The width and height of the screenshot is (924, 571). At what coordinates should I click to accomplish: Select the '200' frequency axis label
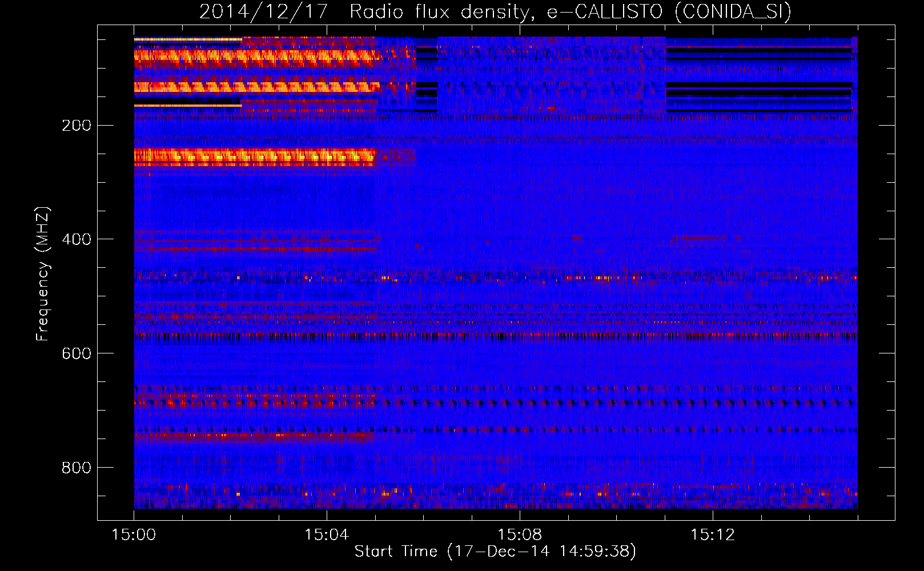coord(76,126)
